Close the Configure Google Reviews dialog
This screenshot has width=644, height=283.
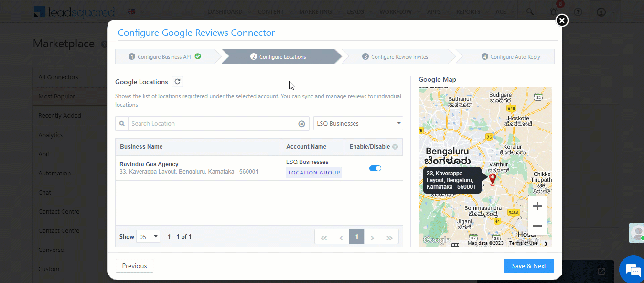click(x=562, y=21)
